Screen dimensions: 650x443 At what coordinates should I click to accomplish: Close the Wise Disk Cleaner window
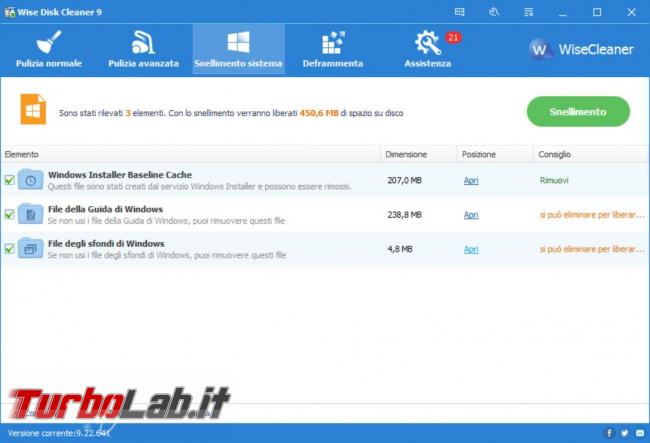point(631,12)
